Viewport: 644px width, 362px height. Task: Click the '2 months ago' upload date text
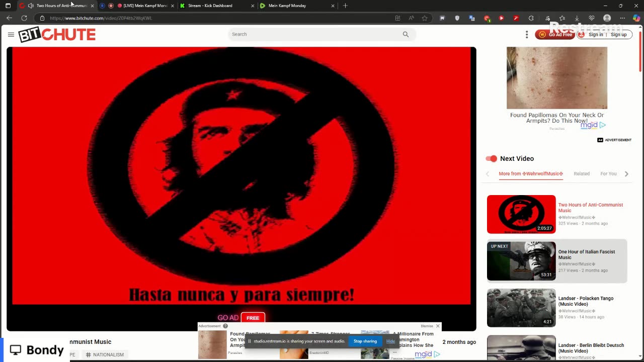459,342
